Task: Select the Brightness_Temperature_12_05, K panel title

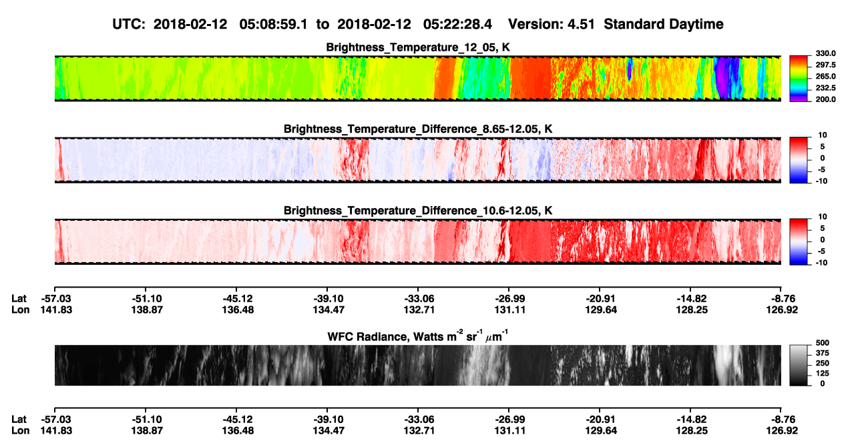Action: pos(418,47)
